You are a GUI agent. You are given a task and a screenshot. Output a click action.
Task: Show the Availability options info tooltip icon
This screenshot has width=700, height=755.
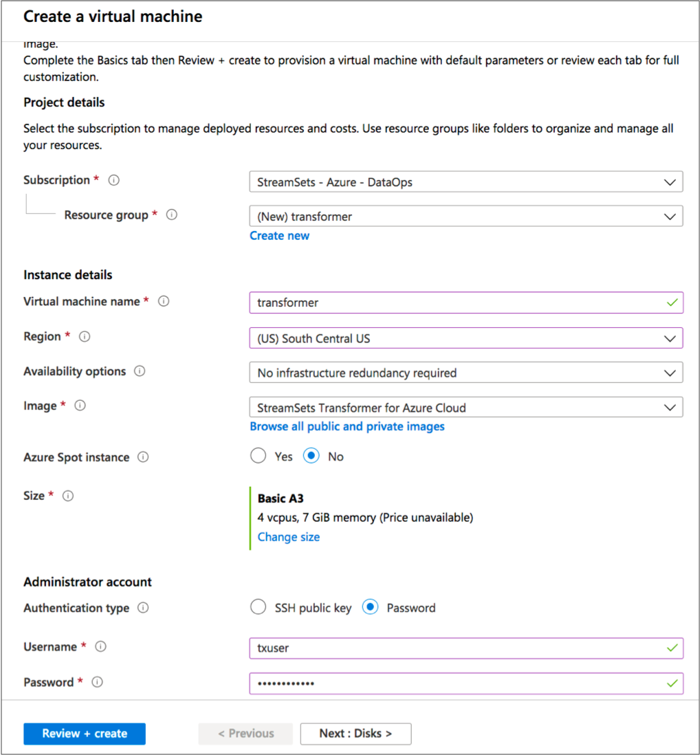click(140, 371)
